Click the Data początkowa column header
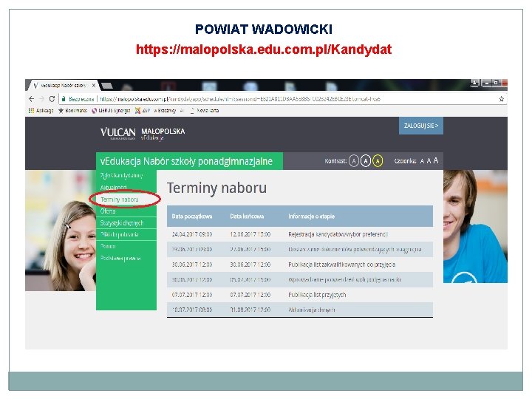Image resolution: width=532 pixels, height=399 pixels. click(x=191, y=216)
